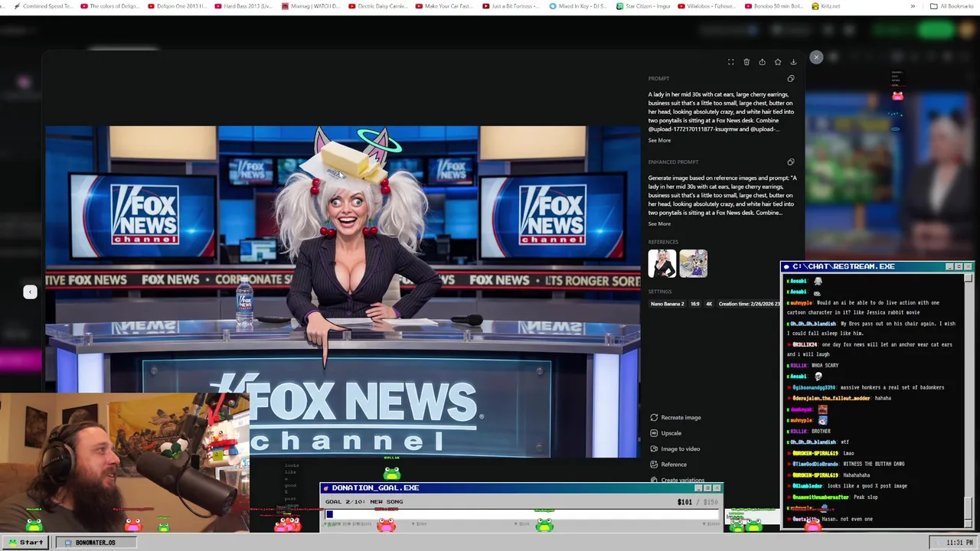
Task: Click chat message 'Peak slop'
Action: point(866,497)
